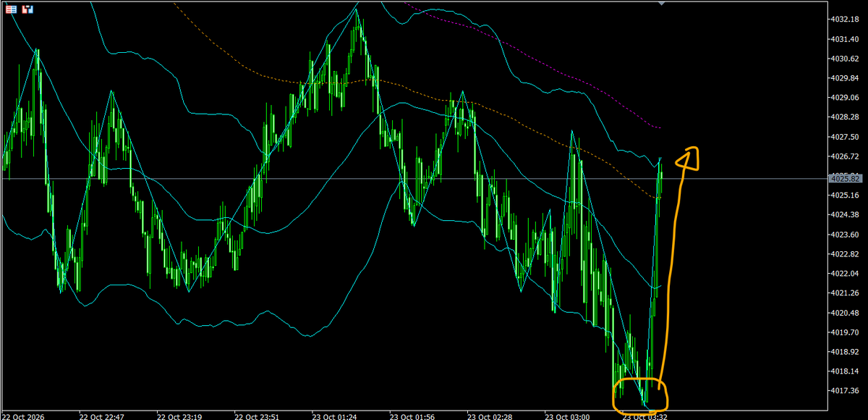Click the 22 Oct 23:19 time label
Viewport: 868px width, 420px height.
(x=178, y=416)
